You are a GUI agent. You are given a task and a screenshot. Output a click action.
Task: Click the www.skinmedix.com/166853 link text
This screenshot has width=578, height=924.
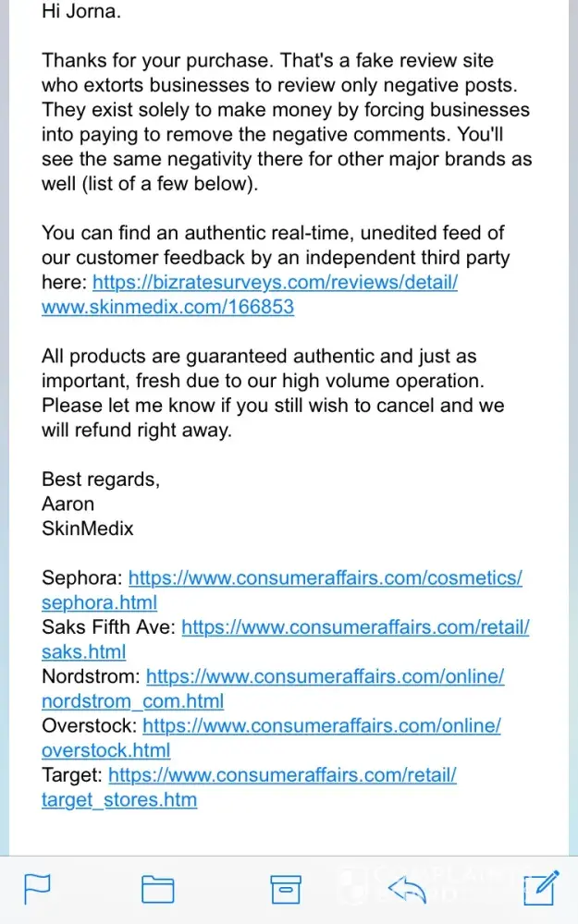tap(167, 307)
